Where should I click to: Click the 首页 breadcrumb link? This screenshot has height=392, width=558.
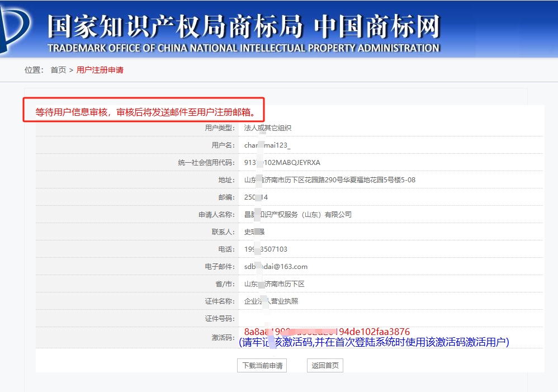[58, 70]
